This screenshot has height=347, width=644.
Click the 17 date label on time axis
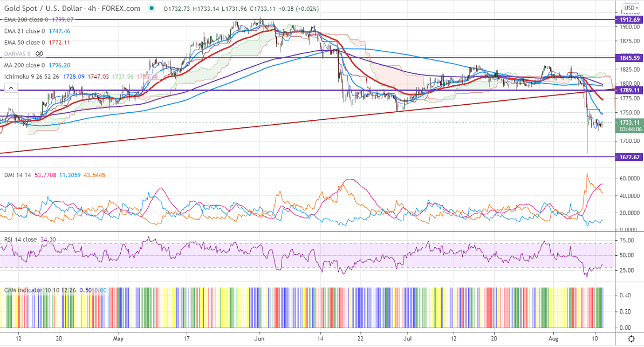(187, 339)
